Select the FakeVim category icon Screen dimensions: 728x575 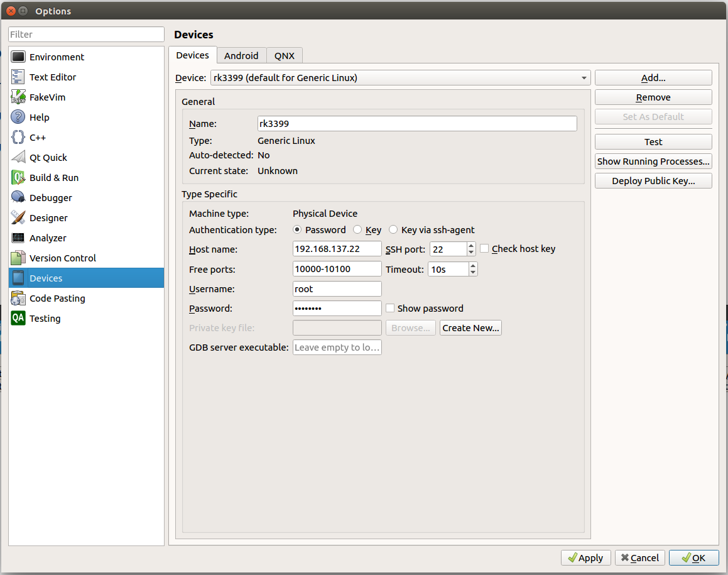pos(18,97)
